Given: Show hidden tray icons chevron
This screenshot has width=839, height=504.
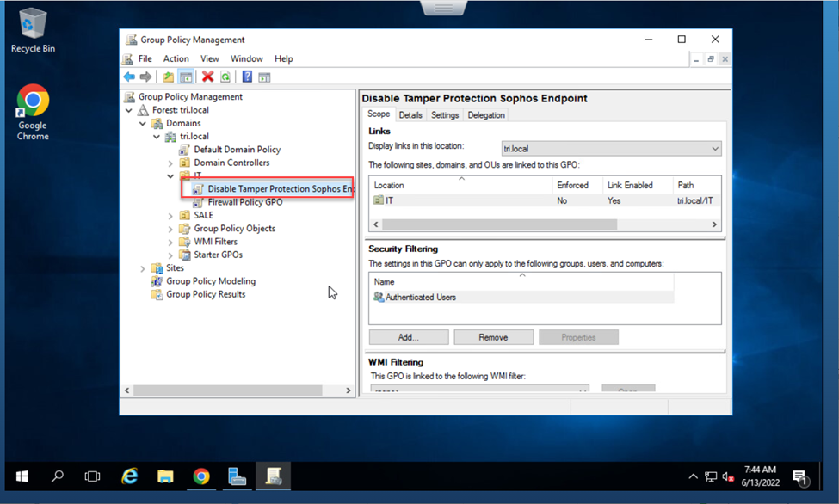Looking at the screenshot, I should [693, 476].
